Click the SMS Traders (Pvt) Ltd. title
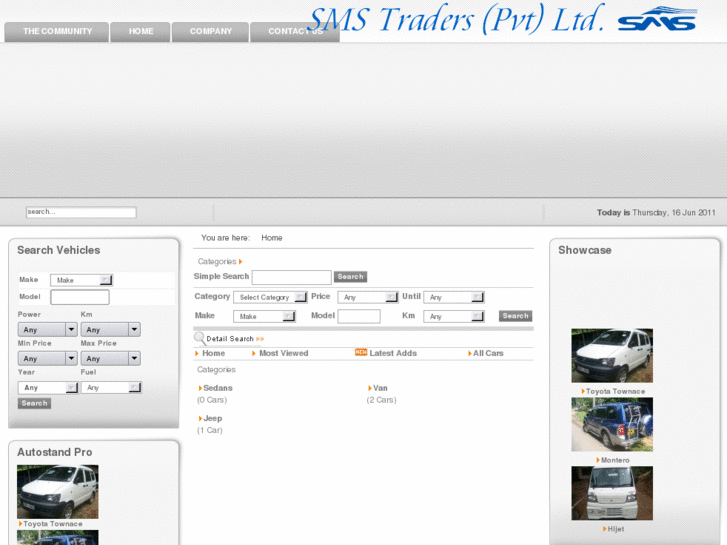The image size is (727, 545). (456, 19)
